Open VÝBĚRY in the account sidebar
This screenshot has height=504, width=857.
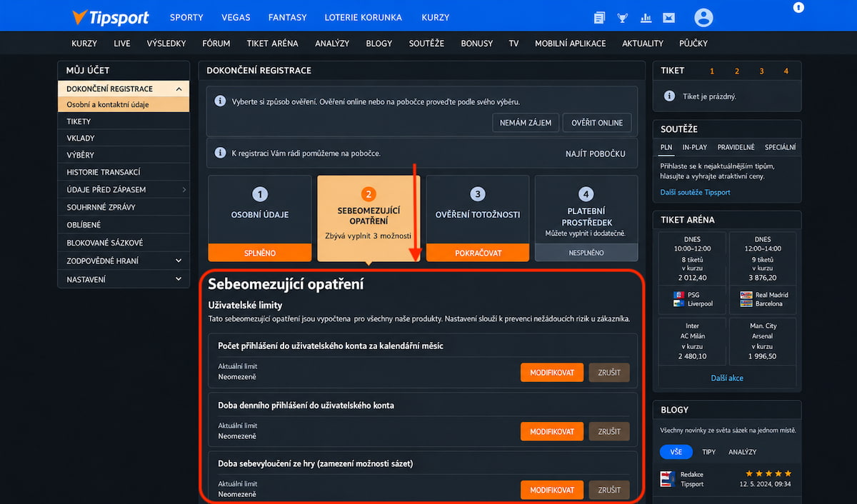click(x=124, y=155)
